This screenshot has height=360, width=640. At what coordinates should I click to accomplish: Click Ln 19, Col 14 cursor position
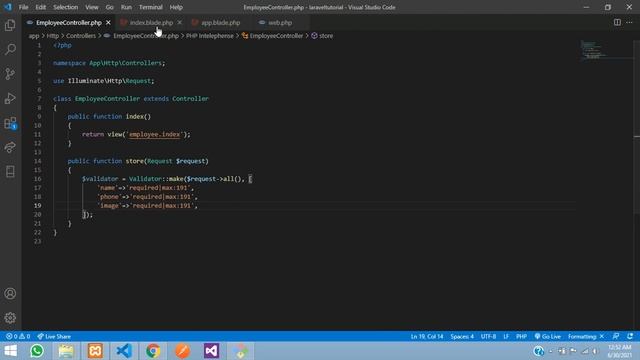[427, 336]
